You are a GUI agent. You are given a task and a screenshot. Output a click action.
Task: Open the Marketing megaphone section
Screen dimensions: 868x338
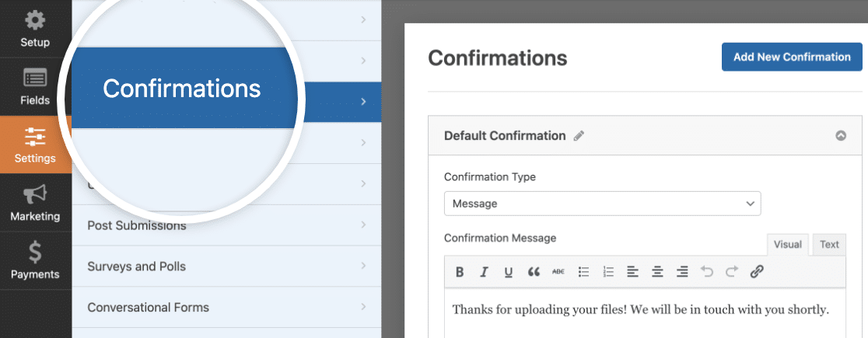(x=35, y=203)
